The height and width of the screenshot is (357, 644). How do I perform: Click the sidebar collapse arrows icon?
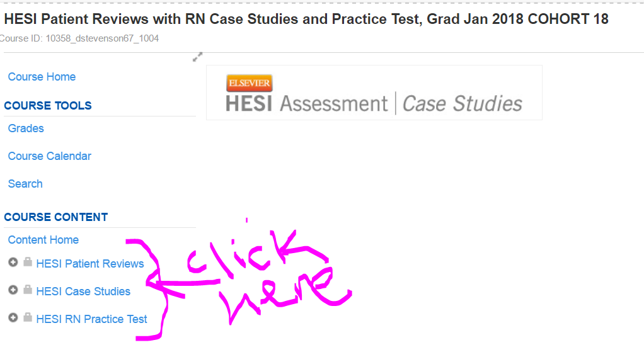point(198,57)
